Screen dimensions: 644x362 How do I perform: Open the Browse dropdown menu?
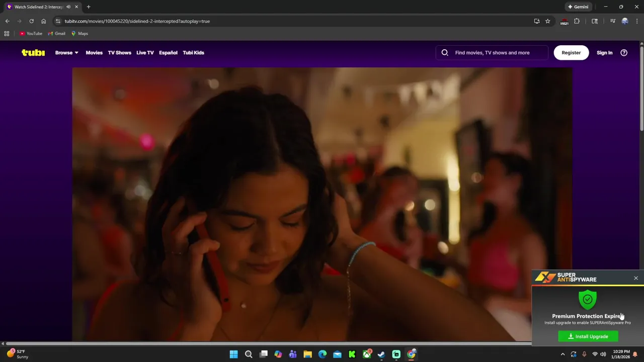click(66, 52)
